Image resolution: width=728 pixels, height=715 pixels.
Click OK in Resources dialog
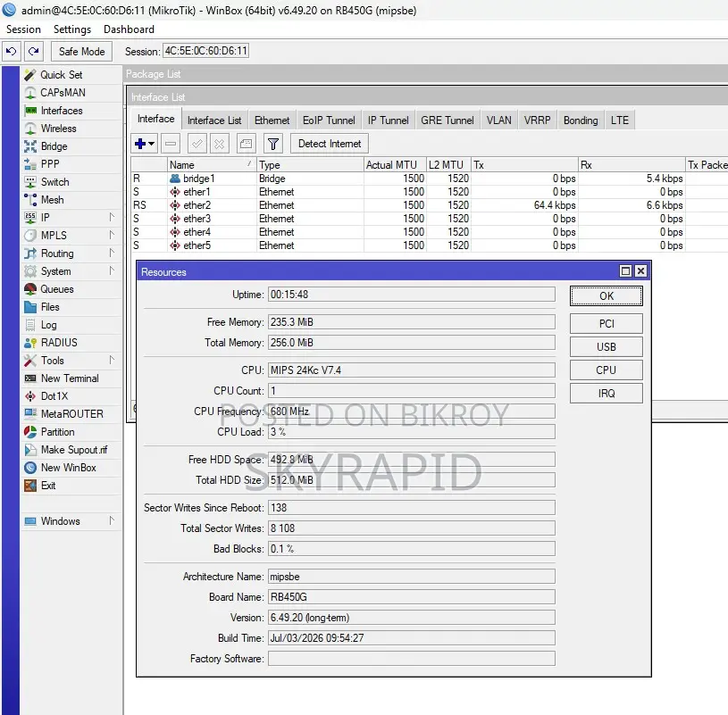click(x=607, y=296)
